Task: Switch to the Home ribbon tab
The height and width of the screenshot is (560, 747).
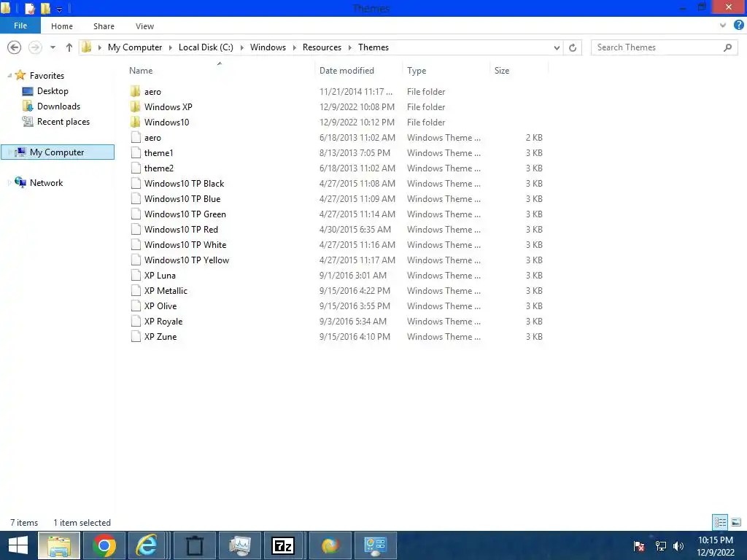Action: tap(62, 26)
